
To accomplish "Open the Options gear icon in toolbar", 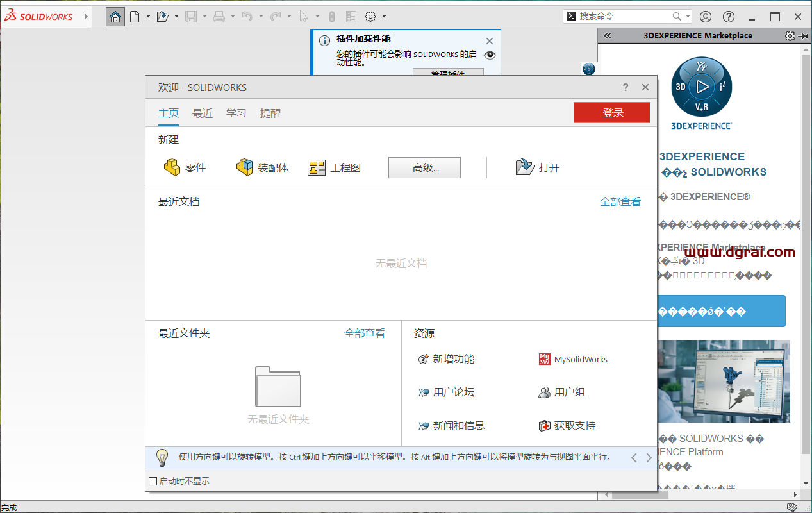I will pyautogui.click(x=370, y=17).
